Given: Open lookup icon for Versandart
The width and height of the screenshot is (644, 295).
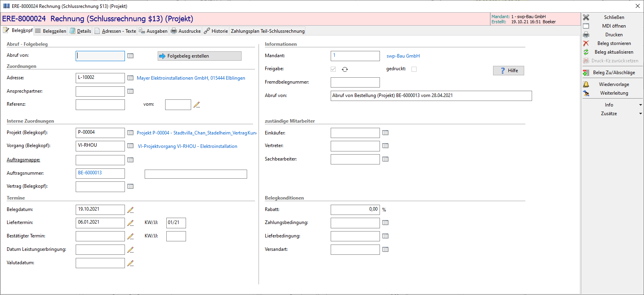Looking at the screenshot, I should point(385,250).
